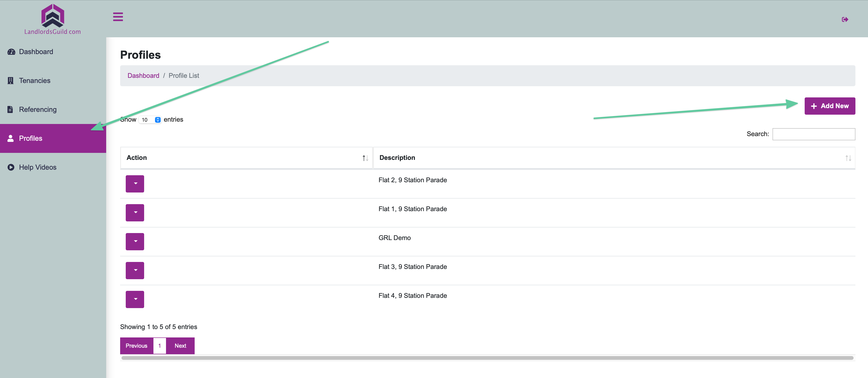
Task: Click the Previous pagination button
Action: (136, 346)
